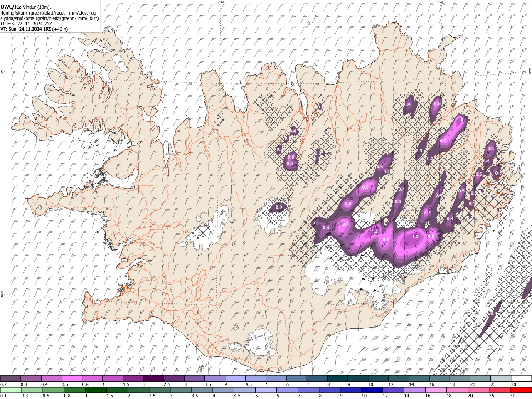Click the '25' label in the lower legend row
532x399 pixels.
491,396
